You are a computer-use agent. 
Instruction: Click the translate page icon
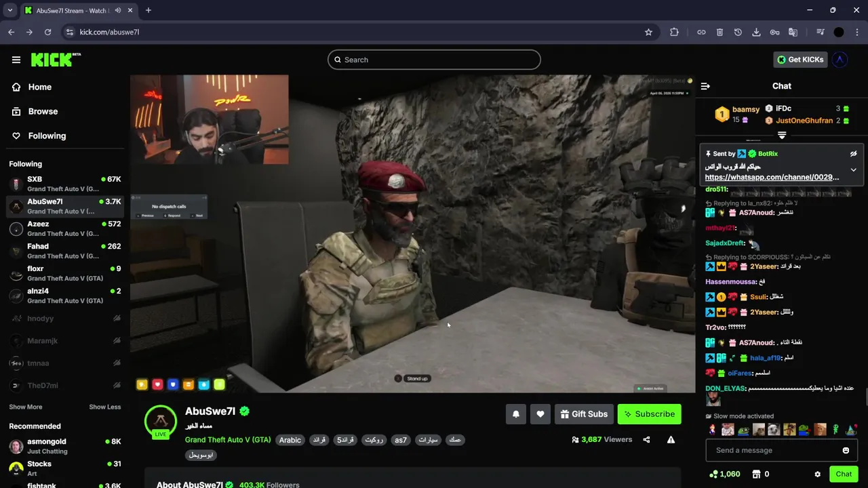click(x=793, y=32)
